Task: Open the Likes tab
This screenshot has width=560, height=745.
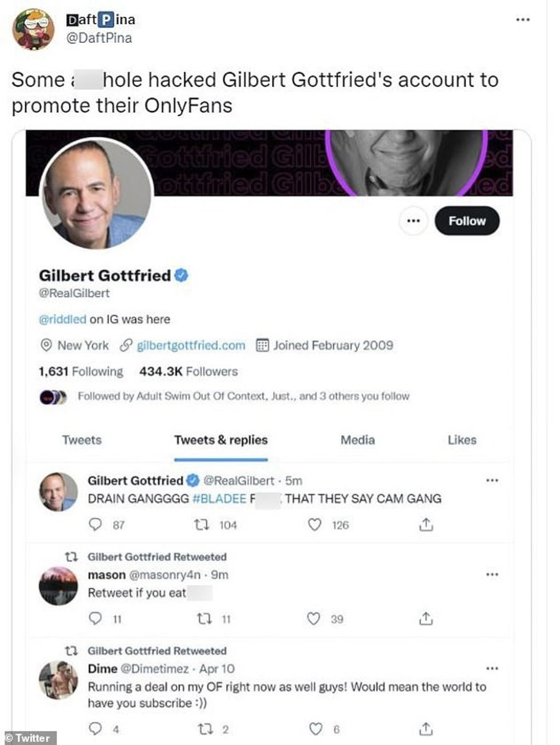Action: (462, 440)
